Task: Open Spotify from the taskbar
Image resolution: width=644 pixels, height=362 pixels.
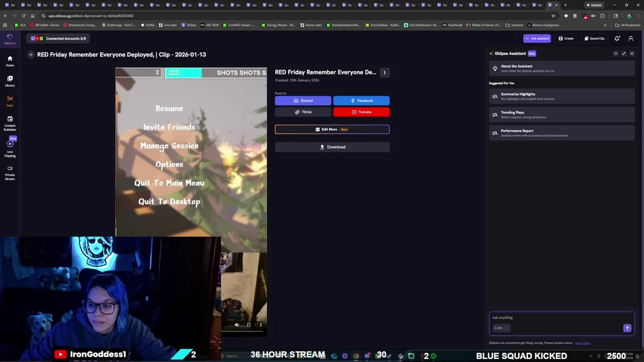Action: [433, 356]
